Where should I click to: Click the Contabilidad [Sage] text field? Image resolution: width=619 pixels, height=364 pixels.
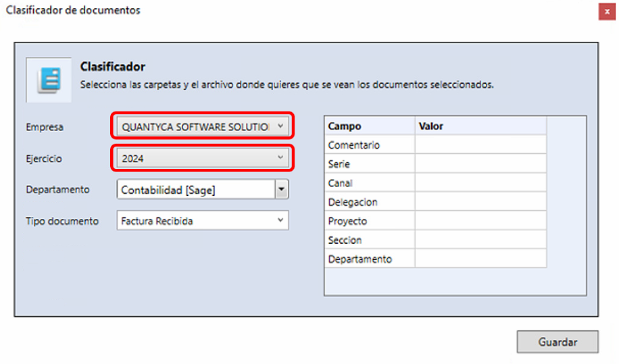click(196, 190)
